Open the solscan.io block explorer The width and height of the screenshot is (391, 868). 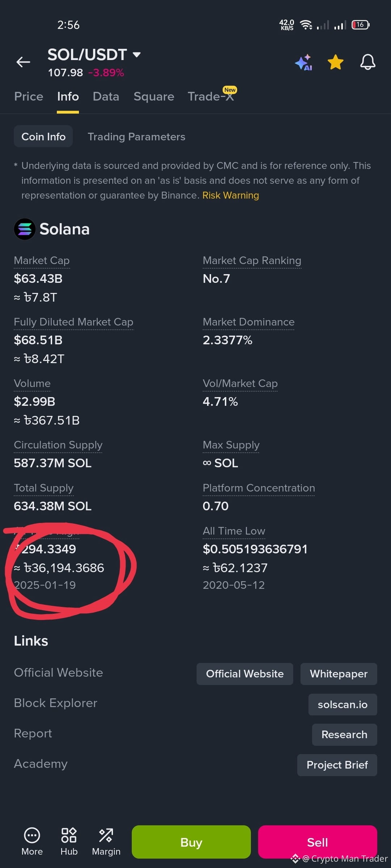point(342,705)
